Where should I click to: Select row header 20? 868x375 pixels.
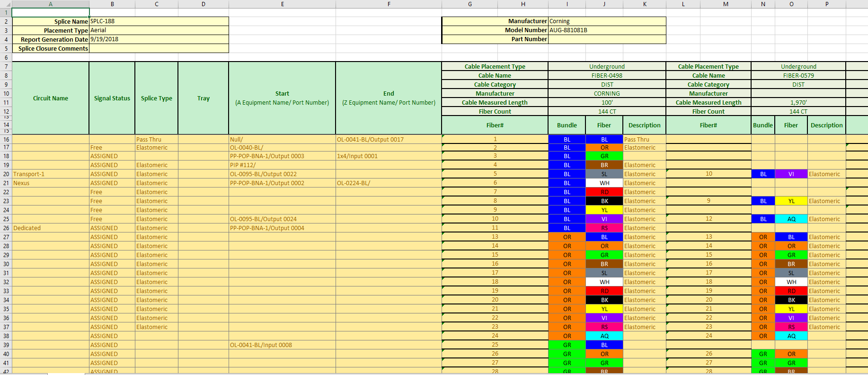coord(6,174)
